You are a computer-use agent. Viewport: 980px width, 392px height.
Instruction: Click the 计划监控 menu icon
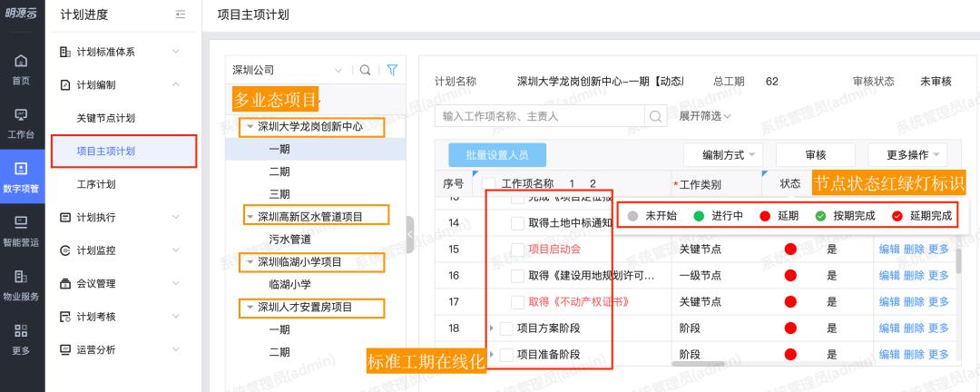65,250
